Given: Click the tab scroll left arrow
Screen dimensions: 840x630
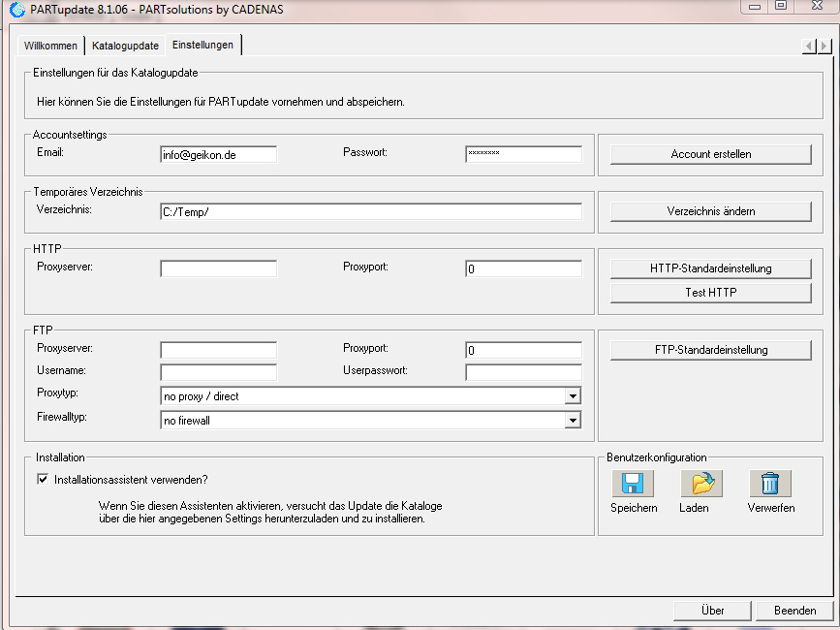Looking at the screenshot, I should (809, 47).
